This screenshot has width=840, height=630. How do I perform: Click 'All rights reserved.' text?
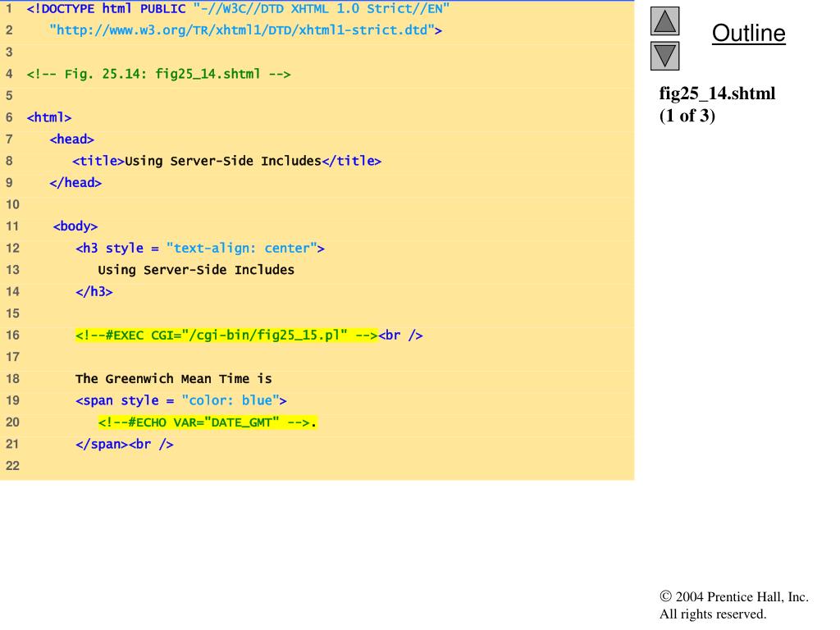(713, 614)
